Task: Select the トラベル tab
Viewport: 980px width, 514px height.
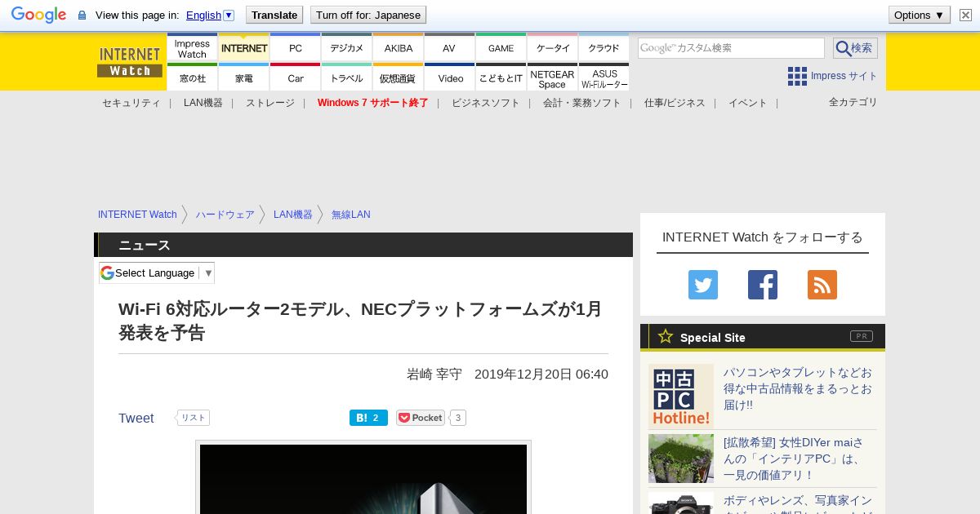Action: pyautogui.click(x=346, y=78)
